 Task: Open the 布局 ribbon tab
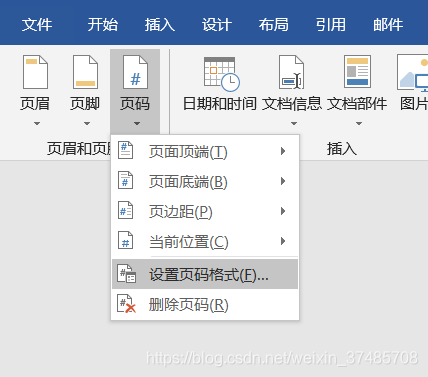coord(274,25)
